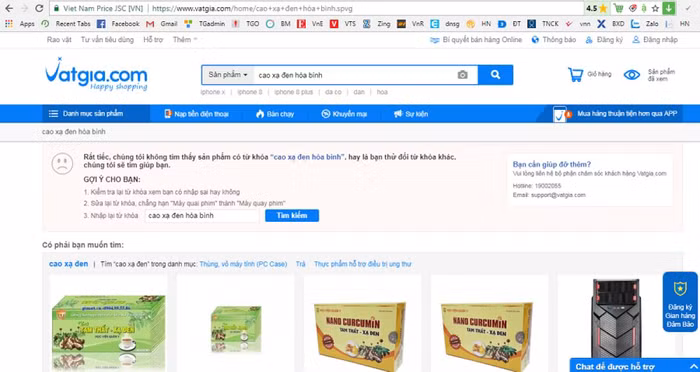Screen dimensions: 700x372
Task: Click Đăng ký register link
Action: click(x=604, y=40)
